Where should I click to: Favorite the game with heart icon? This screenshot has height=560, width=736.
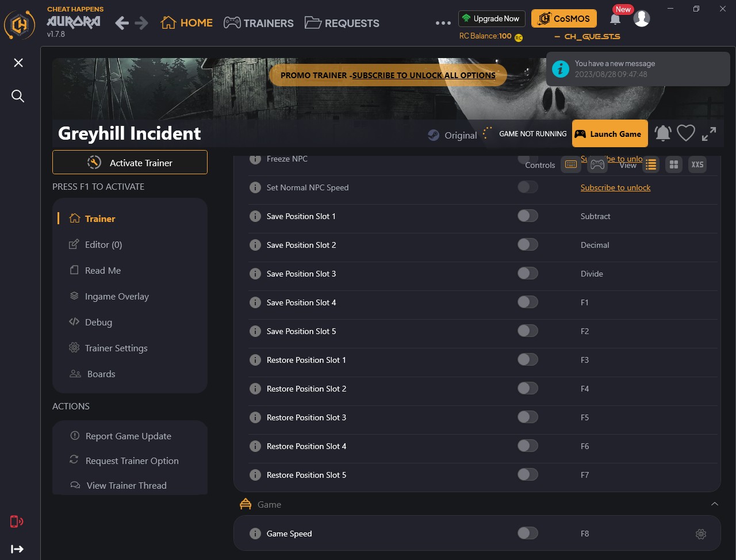(x=686, y=133)
